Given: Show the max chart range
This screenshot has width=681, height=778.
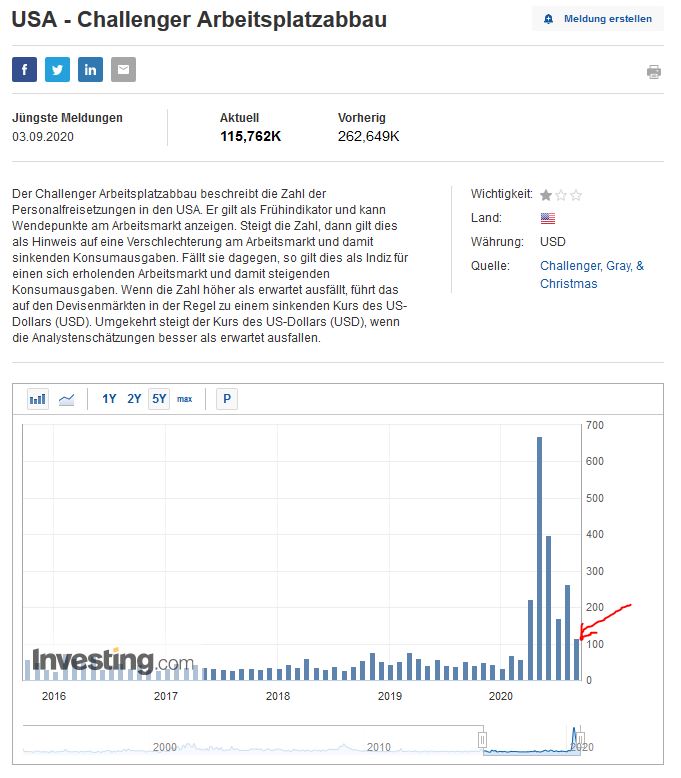Looking at the screenshot, I should 185,399.
